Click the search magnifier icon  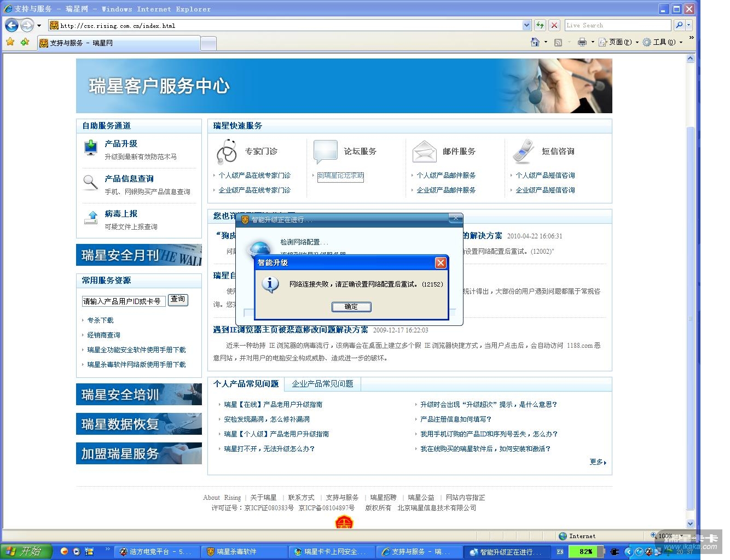(679, 25)
